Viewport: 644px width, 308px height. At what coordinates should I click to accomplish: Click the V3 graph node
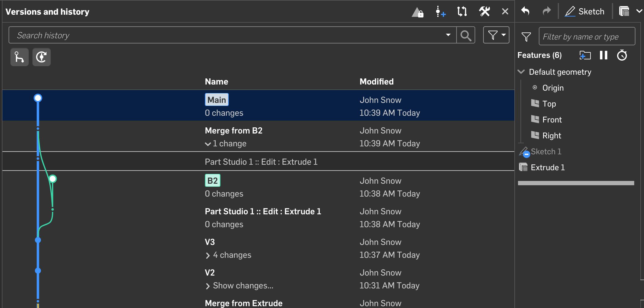coord(38,240)
